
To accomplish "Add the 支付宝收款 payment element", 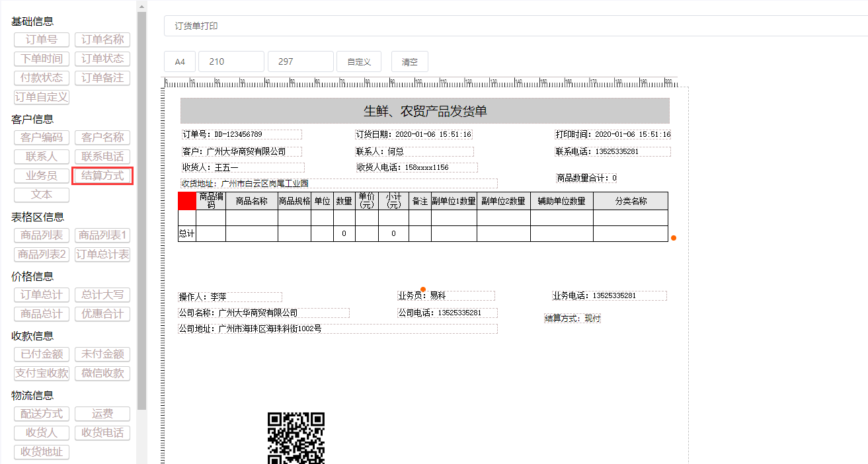I will (42, 373).
